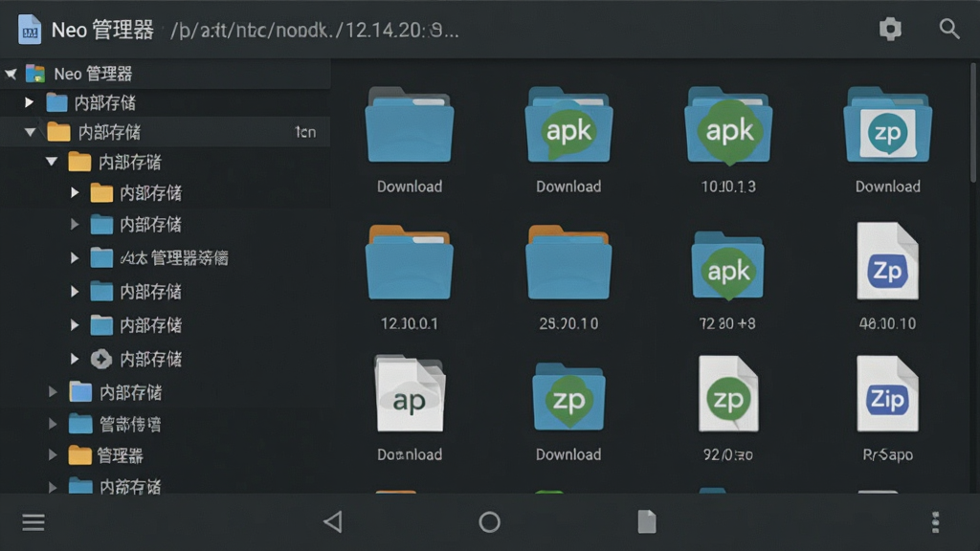This screenshot has width=980, height=551.
Task: Click the file page icon in bottom bar
Action: pos(647,521)
